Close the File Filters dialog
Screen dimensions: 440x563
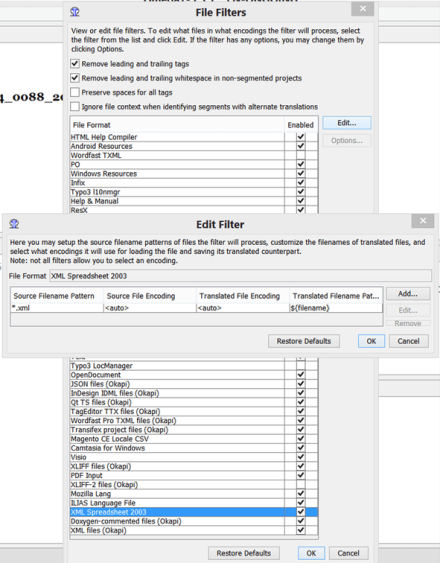tap(363, 9)
